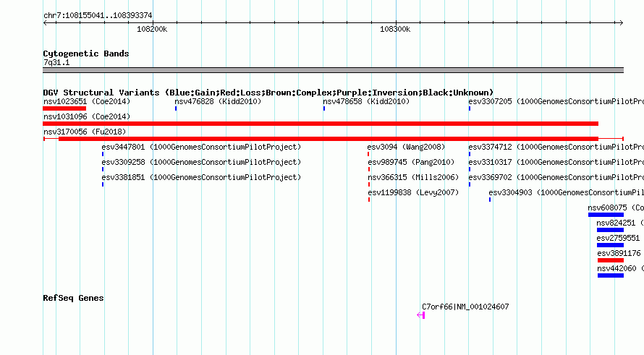Click the gray 7q31.1 cytogenetic band bar
Viewport: 644px width, 355px height.
333,70
